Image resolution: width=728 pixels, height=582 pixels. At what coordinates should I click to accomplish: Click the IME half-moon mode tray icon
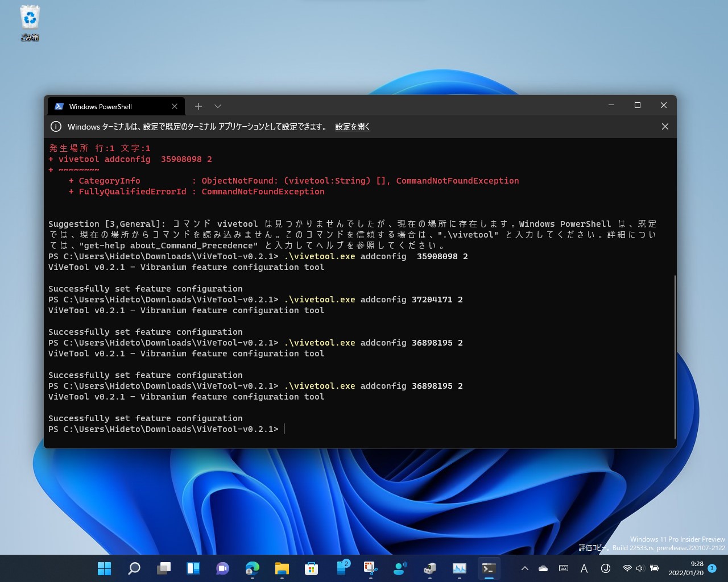(x=606, y=568)
